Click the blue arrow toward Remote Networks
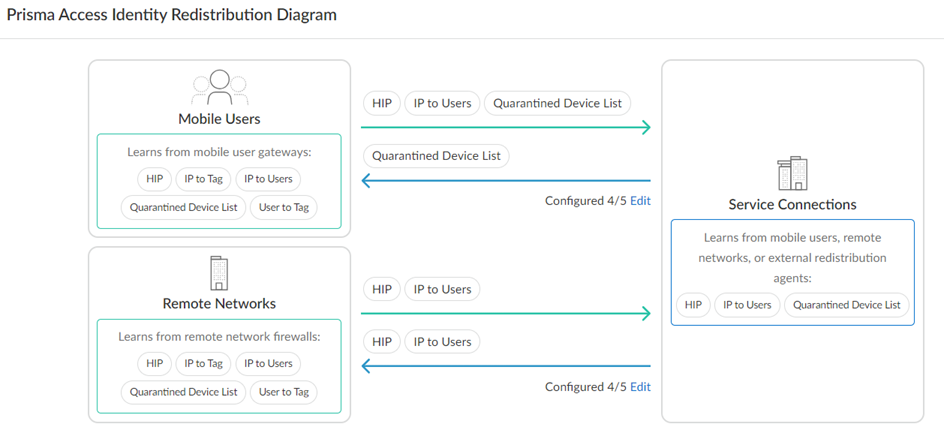This screenshot has width=944, height=433. click(505, 367)
